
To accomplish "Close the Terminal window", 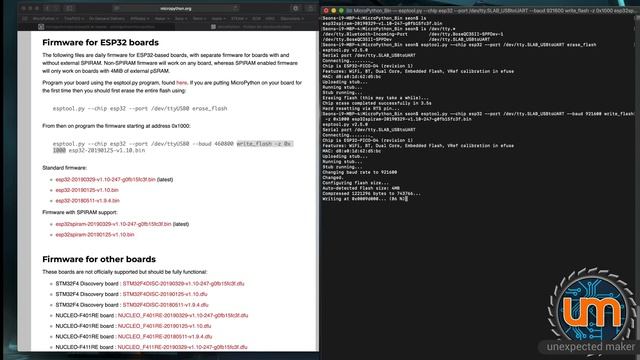I will tap(326, 11).
